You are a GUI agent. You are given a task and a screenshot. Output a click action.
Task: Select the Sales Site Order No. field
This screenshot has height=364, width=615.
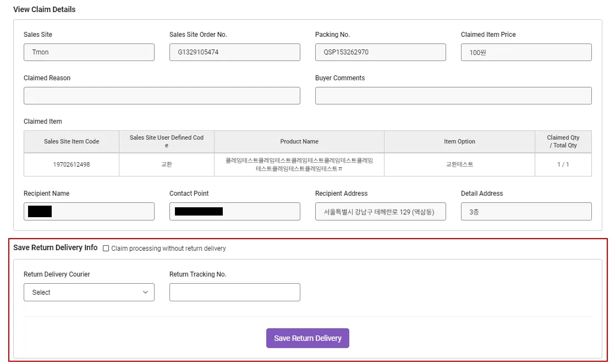point(234,52)
